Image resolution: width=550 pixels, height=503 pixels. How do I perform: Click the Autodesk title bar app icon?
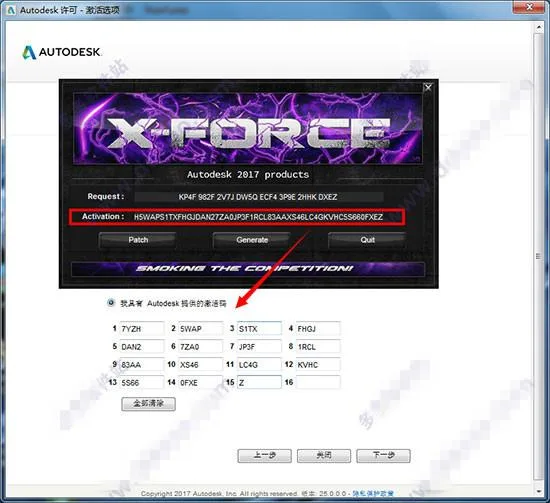click(11, 10)
